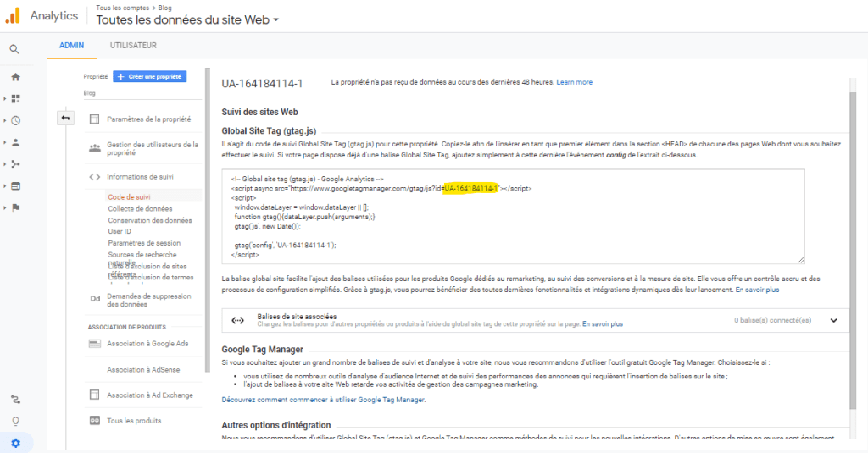Open Paramètres de la propriété

click(148, 119)
